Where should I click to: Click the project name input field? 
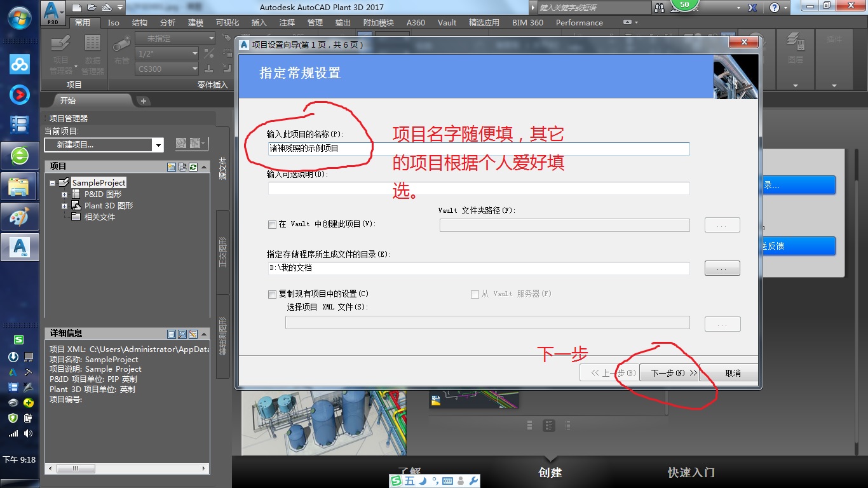tap(478, 149)
